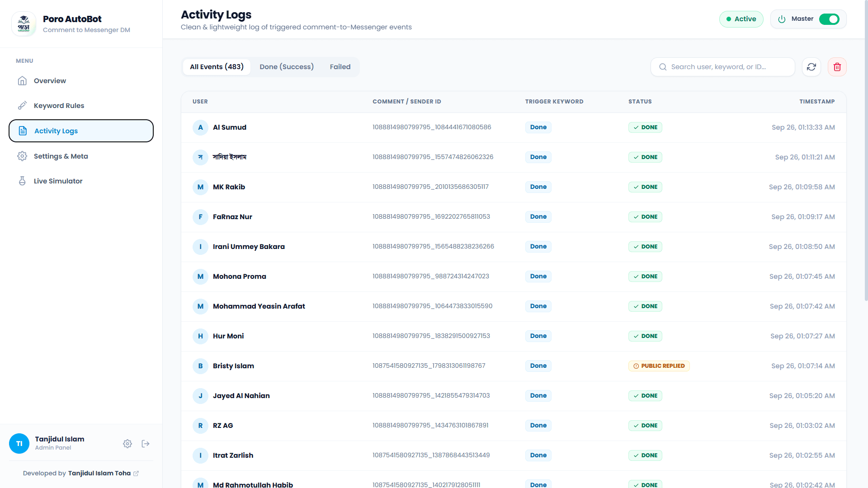The image size is (868, 488).
Task: Click the TIMESTAMP column header
Action: click(817, 102)
